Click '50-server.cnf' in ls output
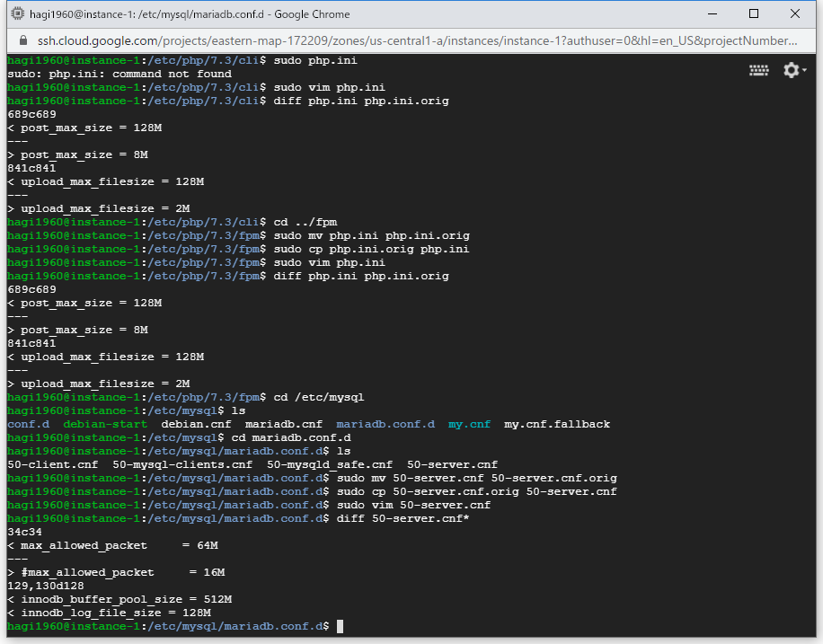Image resolution: width=823 pixels, height=644 pixels. coord(453,464)
